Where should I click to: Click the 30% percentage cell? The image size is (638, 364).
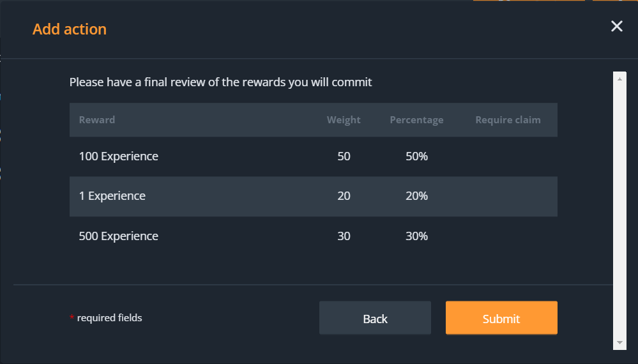[416, 236]
